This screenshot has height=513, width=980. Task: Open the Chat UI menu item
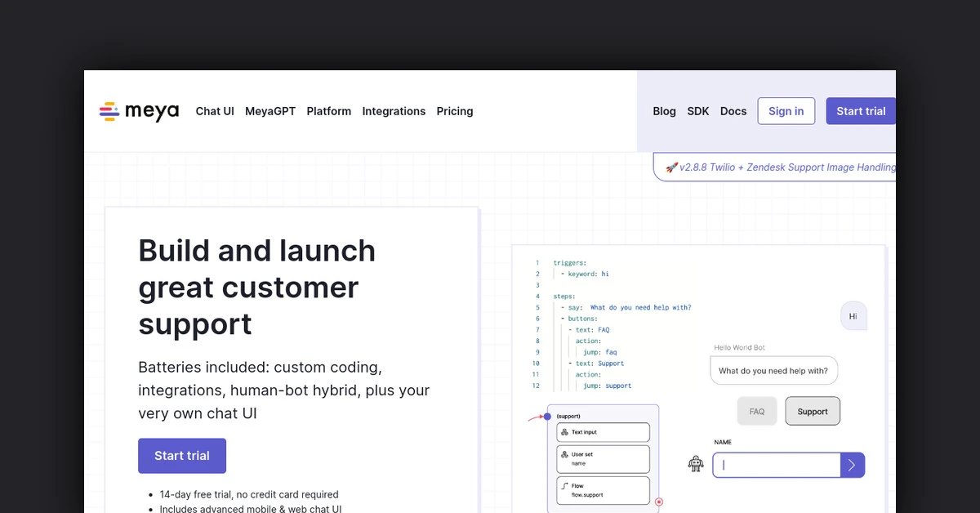[215, 111]
